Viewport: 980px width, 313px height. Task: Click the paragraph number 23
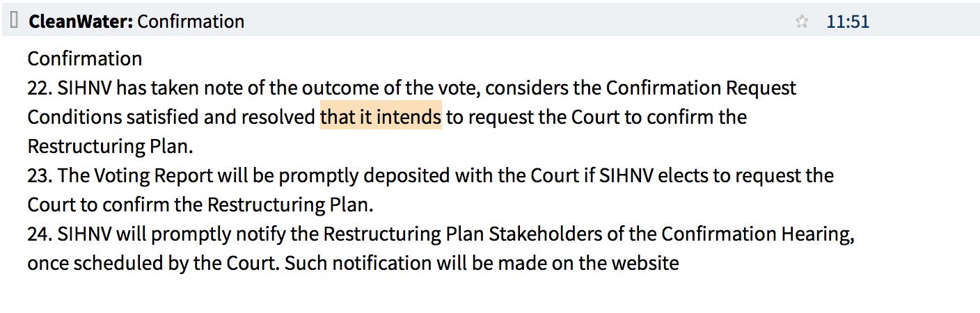(x=39, y=175)
